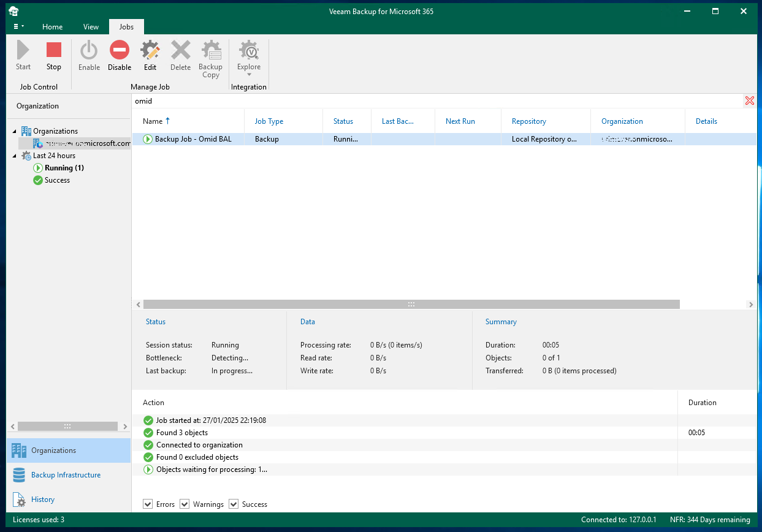The image size is (762, 532).
Task: Clear the search filter with red X
Action: [x=749, y=101]
